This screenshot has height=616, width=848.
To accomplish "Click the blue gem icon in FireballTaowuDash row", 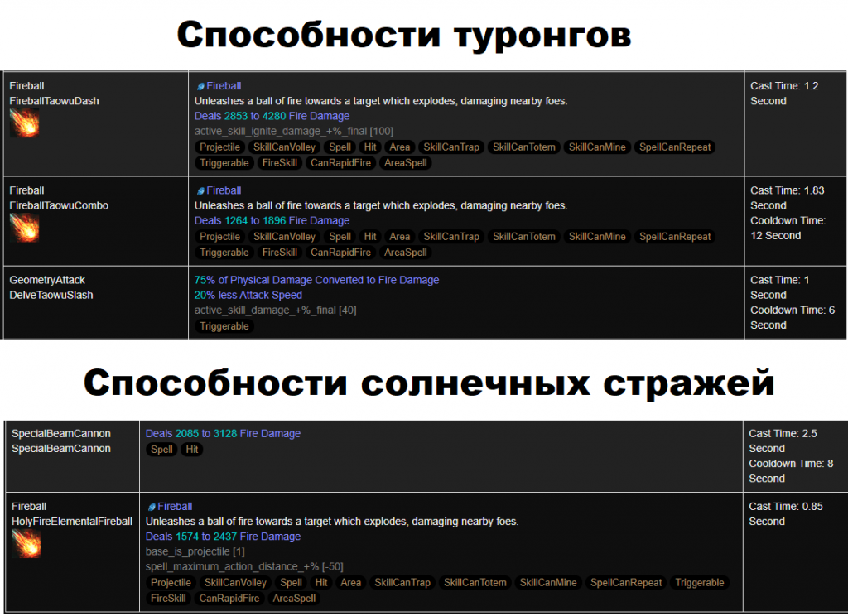I will (200, 86).
